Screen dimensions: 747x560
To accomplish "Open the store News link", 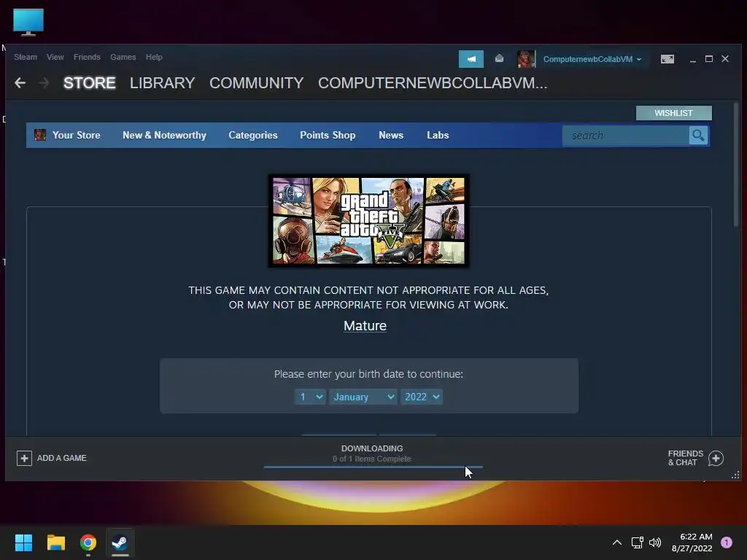I will pyautogui.click(x=391, y=135).
